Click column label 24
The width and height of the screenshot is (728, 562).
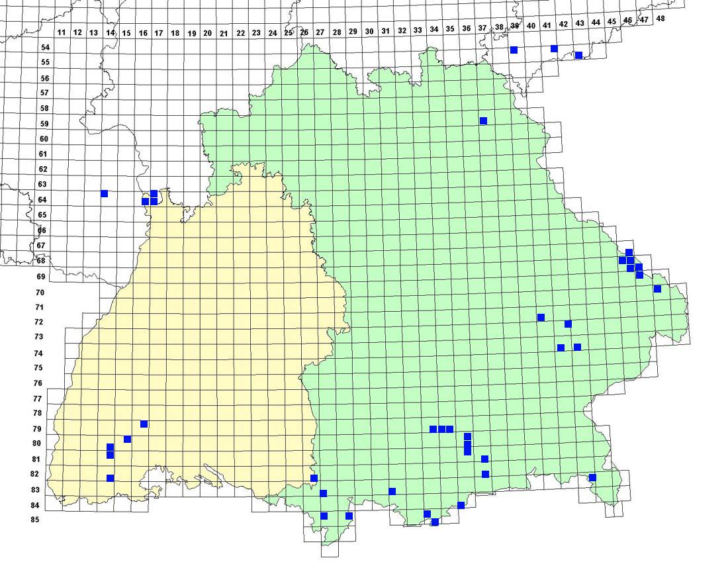coord(273,33)
